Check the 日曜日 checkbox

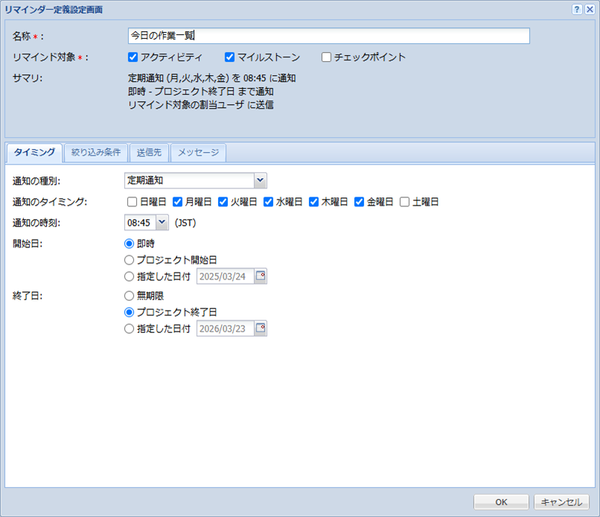click(132, 201)
